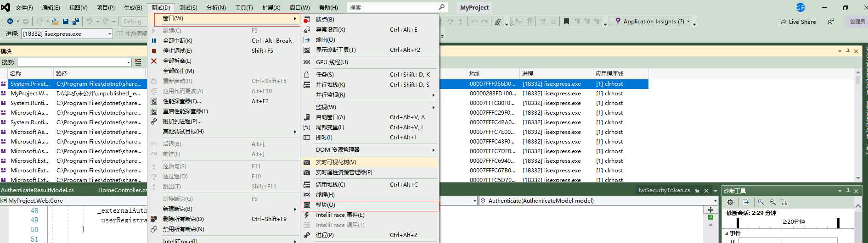Click the bookmark icon in toolbar
Screen dimensions: 868x243
(x=566, y=21)
